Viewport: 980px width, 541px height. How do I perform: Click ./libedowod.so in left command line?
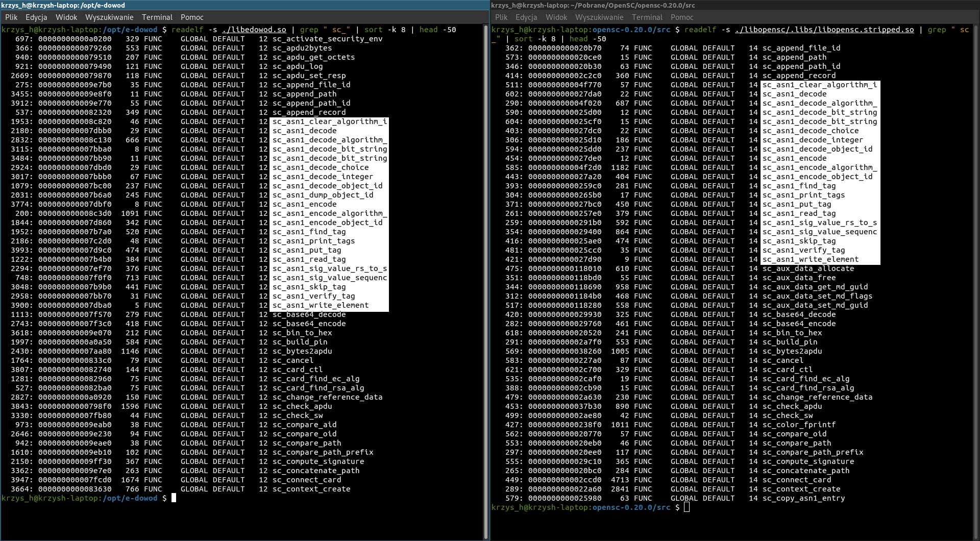[x=254, y=30]
